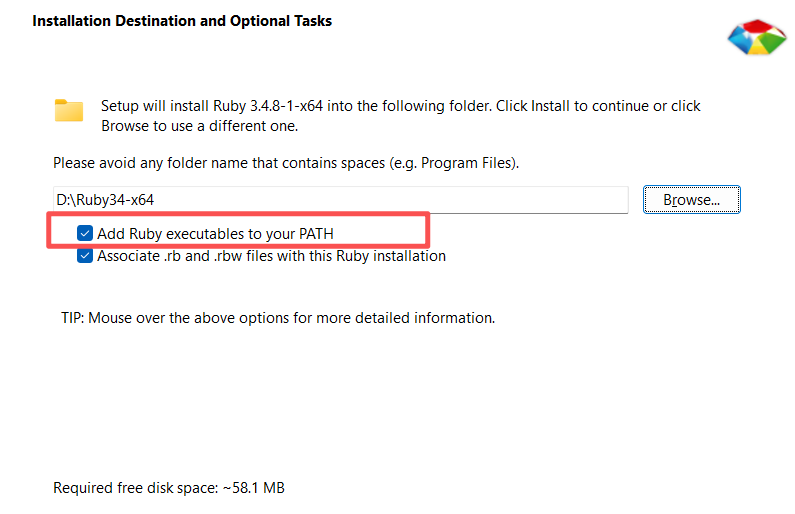Enable the Add Ruby executables to PATH checkbox
Viewport: 795px width, 514px height.
point(85,233)
